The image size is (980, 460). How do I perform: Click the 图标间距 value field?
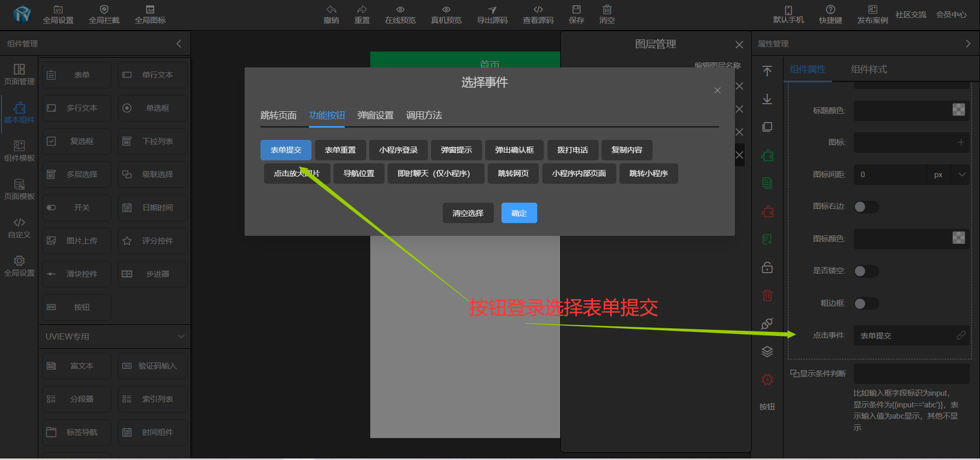tap(890, 175)
